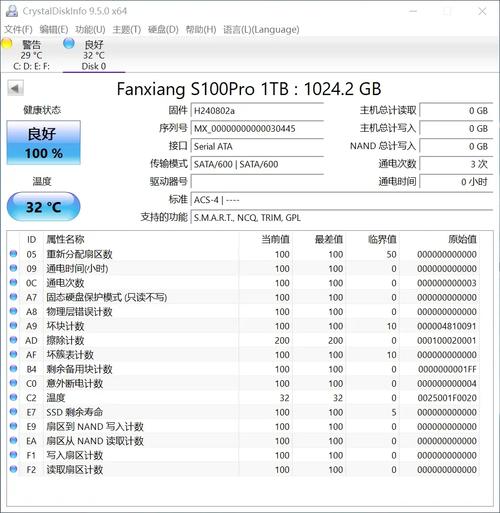Click status dot for row 05 重新分配扇区数
Image resolution: width=500 pixels, height=513 pixels.
pyautogui.click(x=13, y=254)
